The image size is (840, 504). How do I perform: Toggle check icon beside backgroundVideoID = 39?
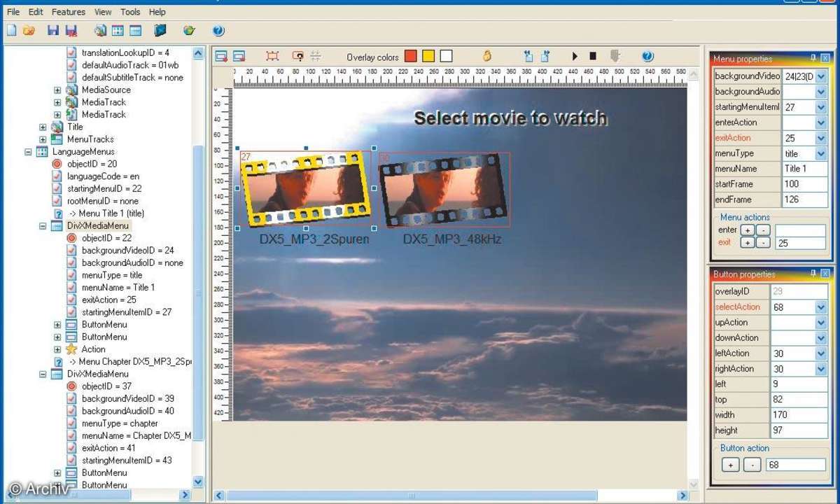point(71,398)
